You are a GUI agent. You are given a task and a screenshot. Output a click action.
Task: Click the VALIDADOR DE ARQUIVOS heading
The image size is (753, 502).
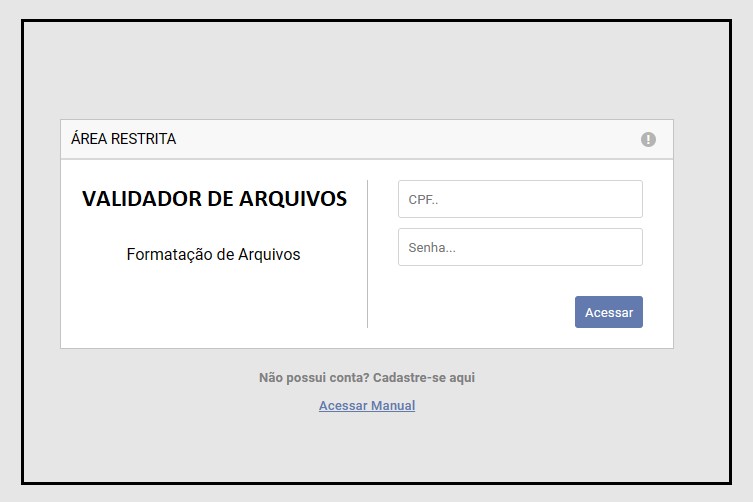coord(214,199)
